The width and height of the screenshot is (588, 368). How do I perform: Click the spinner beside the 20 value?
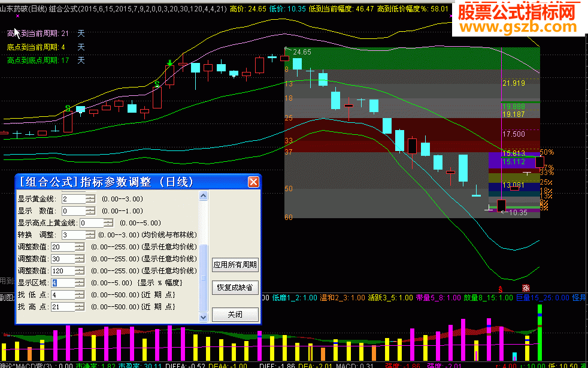coord(80,247)
